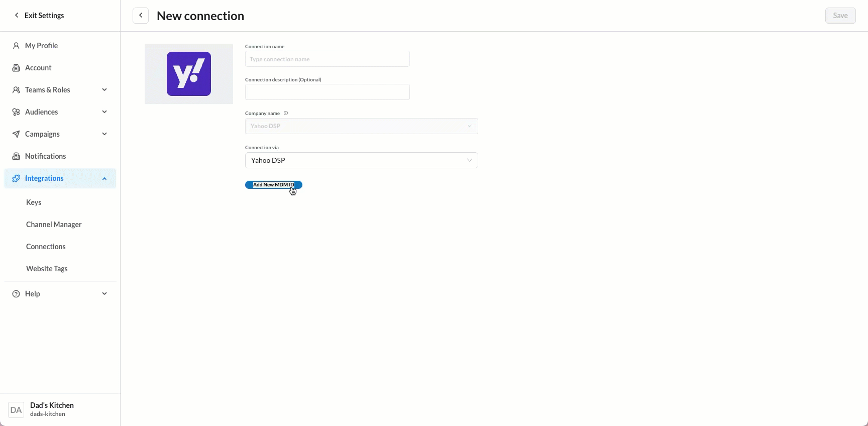Open the Connection via dropdown

361,160
